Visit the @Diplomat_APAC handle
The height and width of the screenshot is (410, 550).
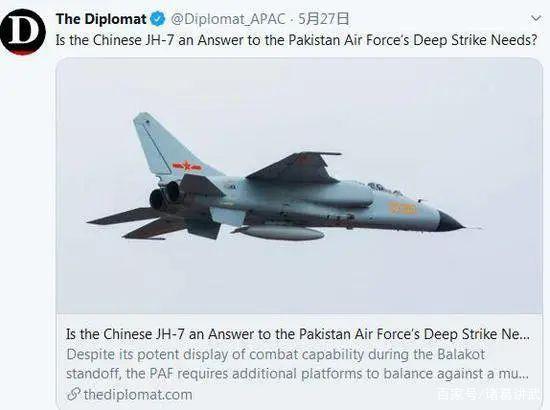click(x=228, y=19)
